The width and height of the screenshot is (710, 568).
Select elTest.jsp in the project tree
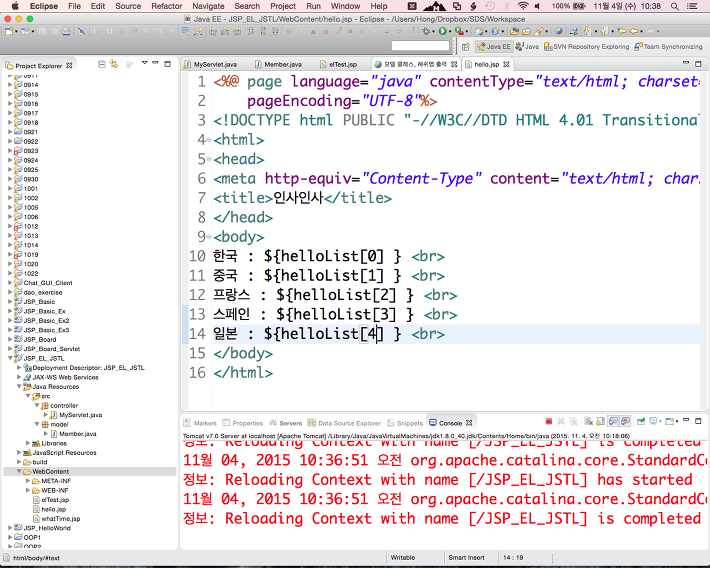[55, 500]
